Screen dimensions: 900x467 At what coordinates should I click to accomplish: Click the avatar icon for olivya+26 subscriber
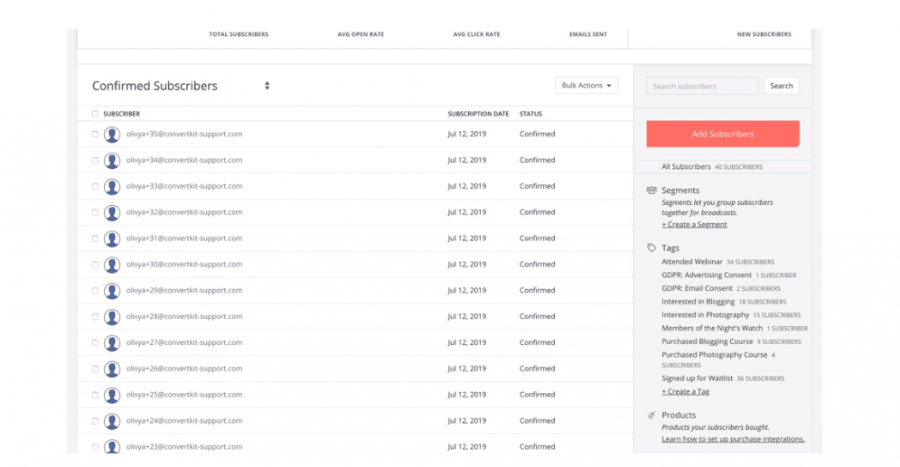[x=112, y=369]
